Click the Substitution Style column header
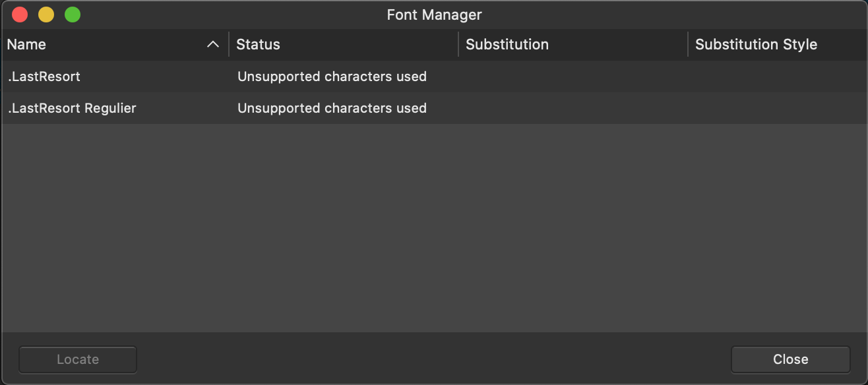Image resolution: width=868 pixels, height=385 pixels. tap(778, 45)
